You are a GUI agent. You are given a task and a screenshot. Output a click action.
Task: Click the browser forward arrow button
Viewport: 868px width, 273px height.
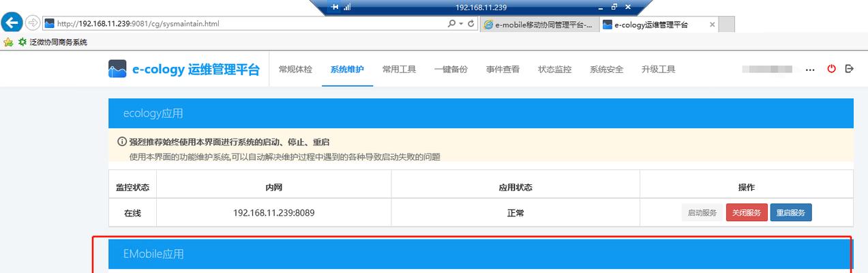[x=32, y=23]
